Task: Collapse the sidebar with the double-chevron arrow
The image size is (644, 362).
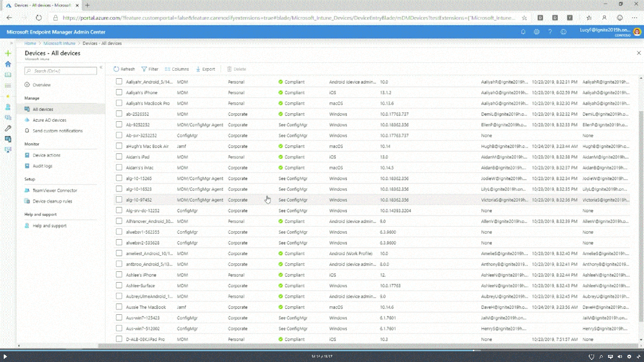Action: click(x=100, y=68)
